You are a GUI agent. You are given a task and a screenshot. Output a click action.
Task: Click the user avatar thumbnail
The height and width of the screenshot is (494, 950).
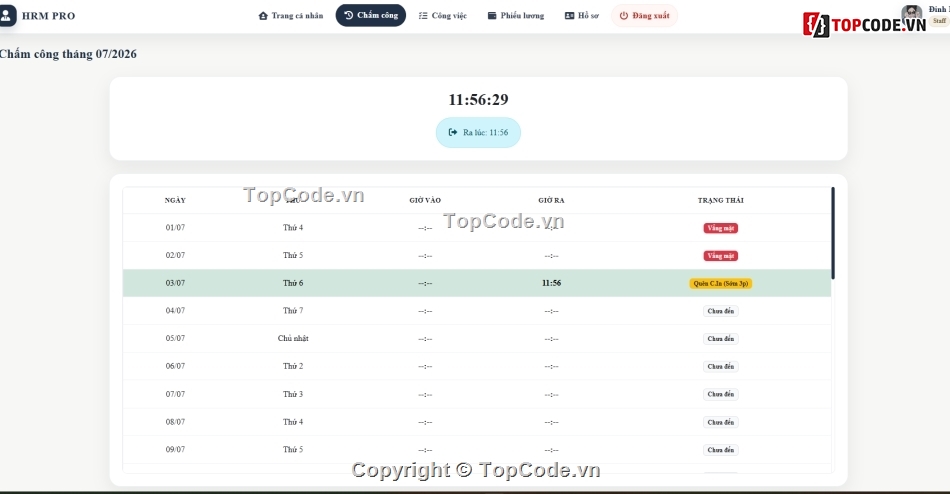[x=911, y=13]
